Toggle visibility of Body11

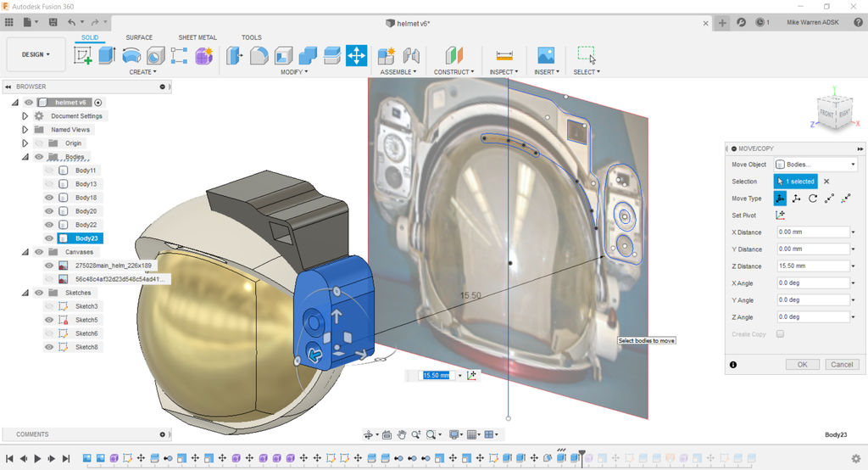coord(49,171)
